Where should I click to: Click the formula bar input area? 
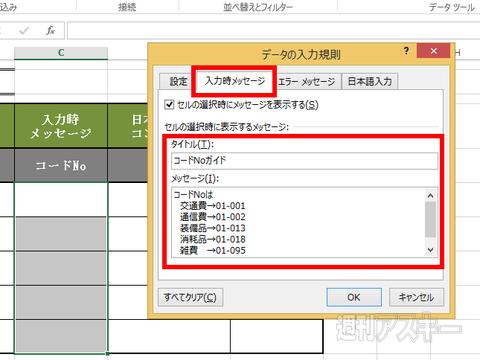coord(273,31)
